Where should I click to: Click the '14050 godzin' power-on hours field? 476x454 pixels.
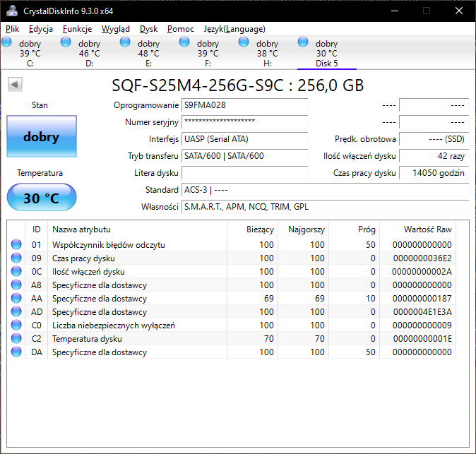434,173
